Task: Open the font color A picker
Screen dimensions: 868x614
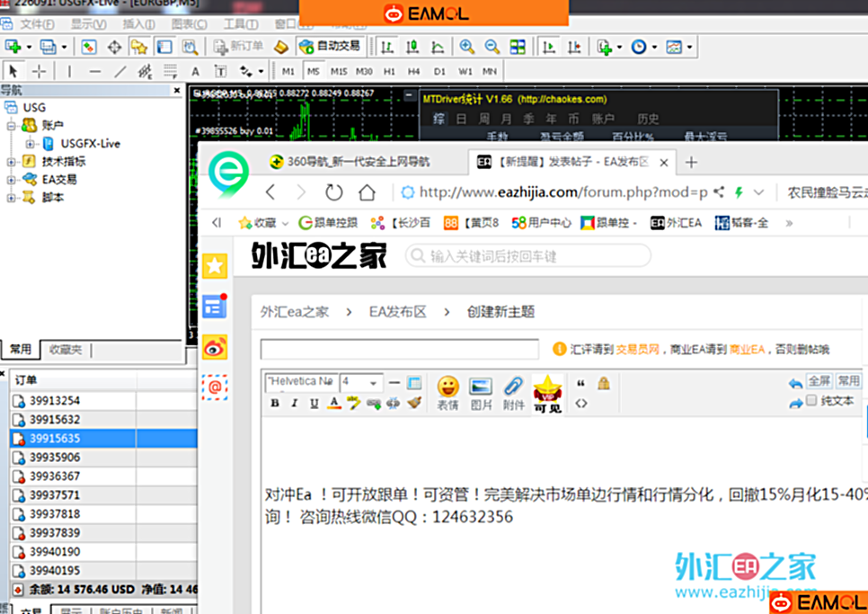Action: coord(333,404)
